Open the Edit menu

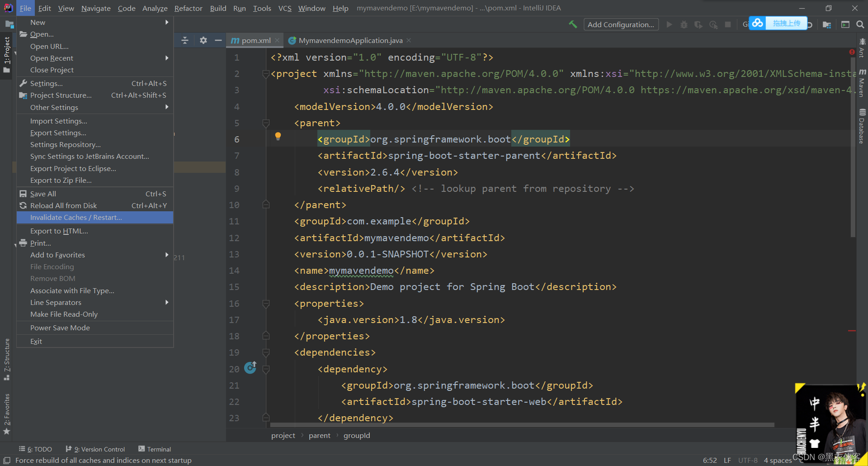click(x=45, y=8)
